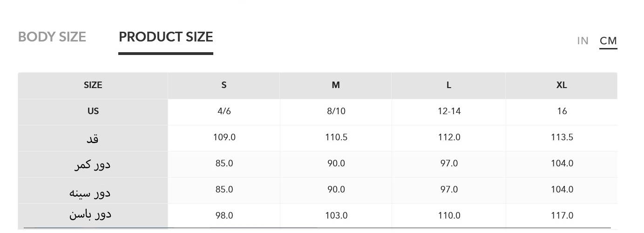Click the SIZE column header

coord(93,85)
